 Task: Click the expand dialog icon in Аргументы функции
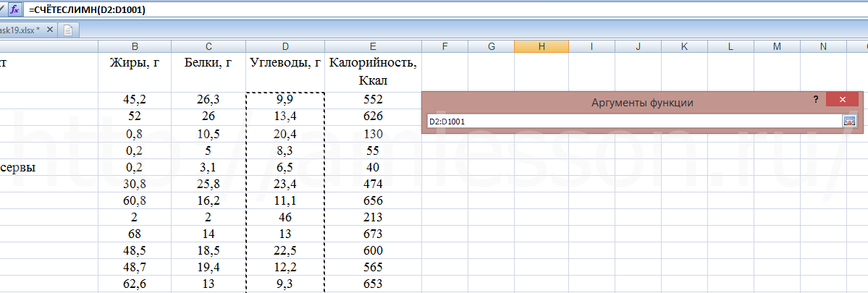point(849,121)
